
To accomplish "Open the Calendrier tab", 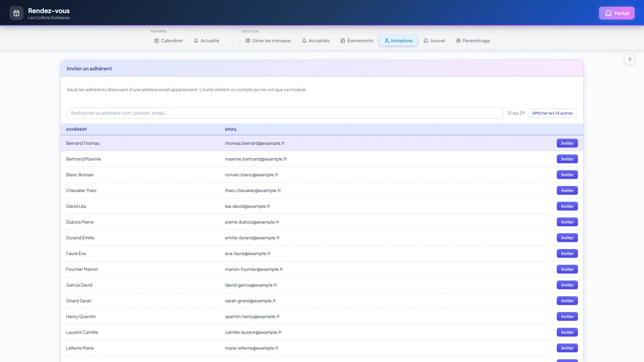I will [x=169, y=41].
